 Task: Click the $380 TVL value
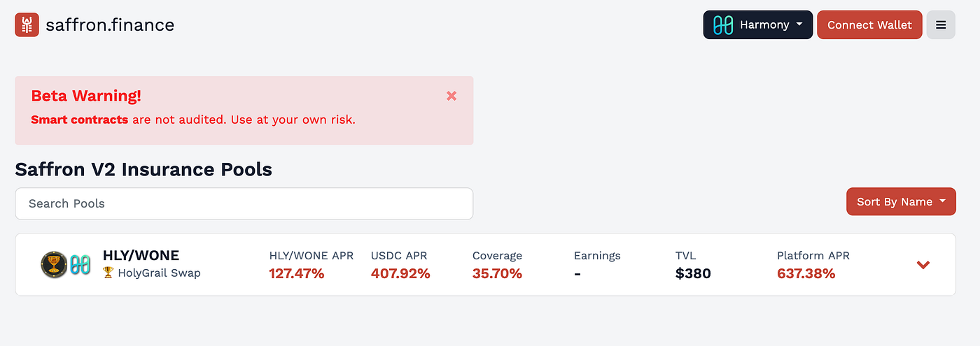point(693,273)
